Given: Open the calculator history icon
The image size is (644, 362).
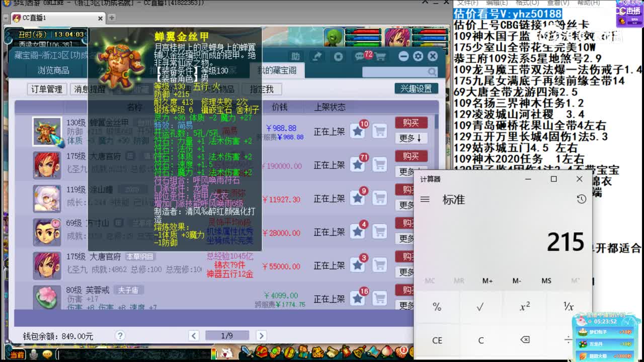Looking at the screenshot, I should pyautogui.click(x=582, y=199).
